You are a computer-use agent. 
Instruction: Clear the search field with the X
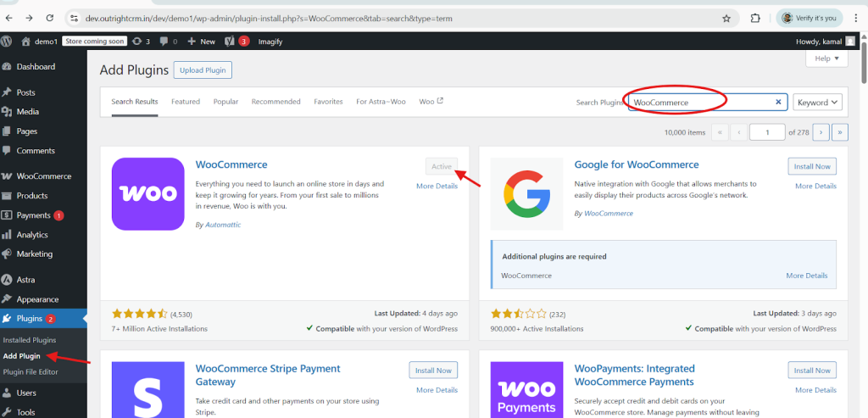(x=778, y=103)
